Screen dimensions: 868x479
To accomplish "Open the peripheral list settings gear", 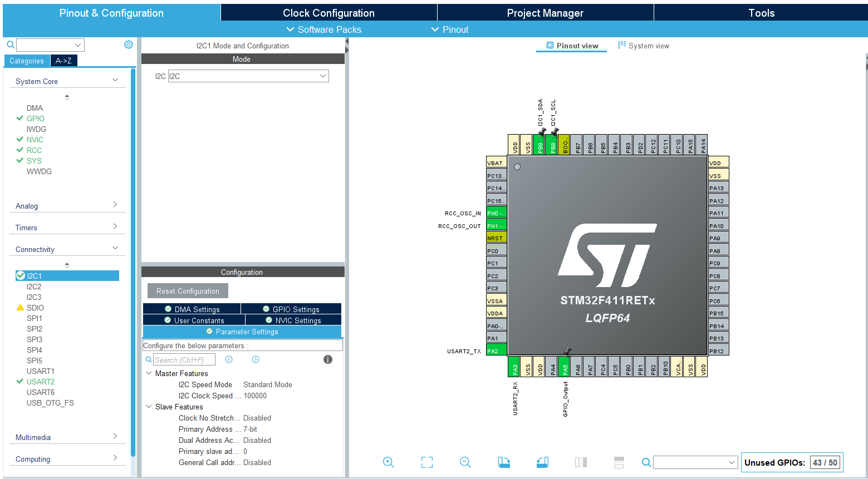I will (x=129, y=45).
